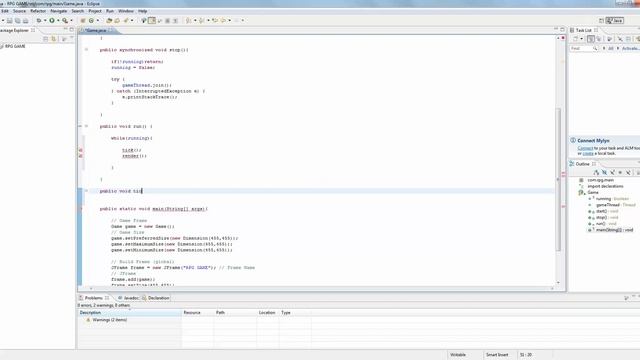Image resolution: width=640 pixels, height=360 pixels.
Task: Select the Game.java editor tab
Action: click(x=96, y=31)
